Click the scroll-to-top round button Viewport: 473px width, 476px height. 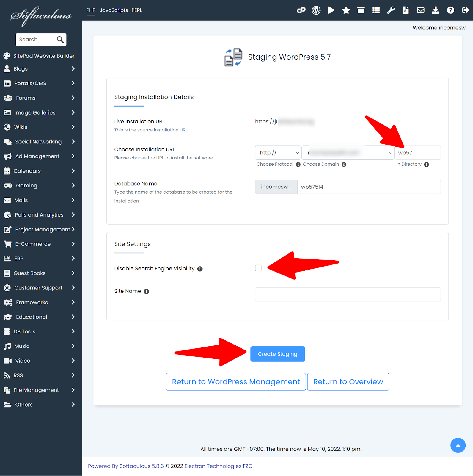[x=458, y=445]
